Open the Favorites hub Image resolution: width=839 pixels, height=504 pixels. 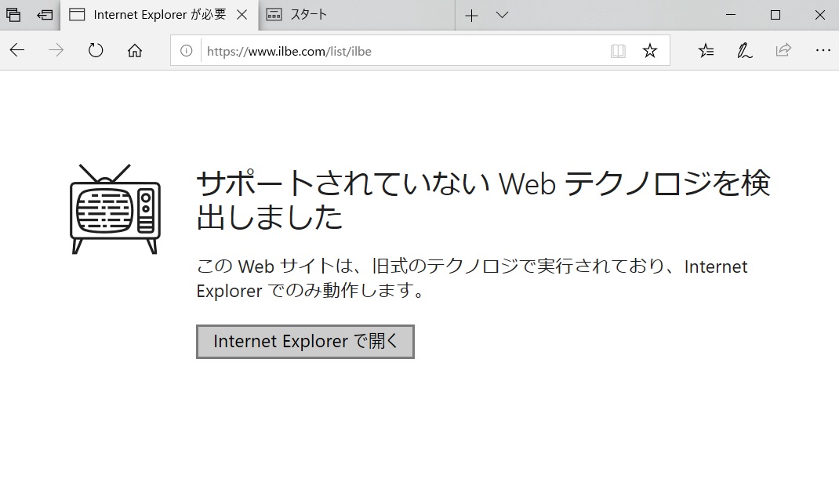tap(706, 51)
